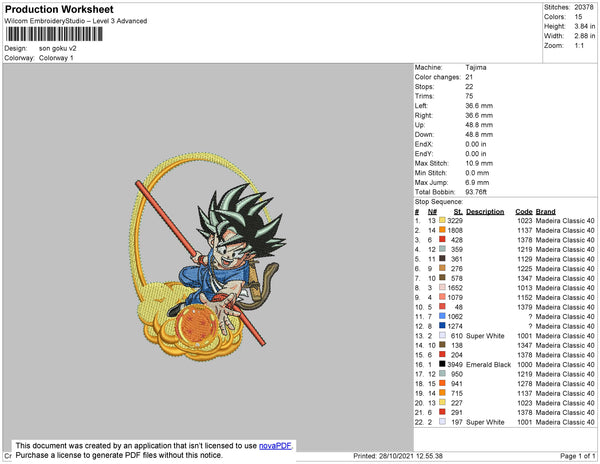Image resolution: width=600 pixels, height=464 pixels.
Task: Select the orange swatch in stop row 2
Action: coord(442,230)
